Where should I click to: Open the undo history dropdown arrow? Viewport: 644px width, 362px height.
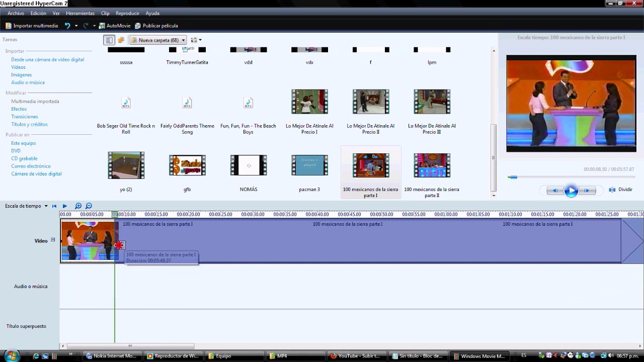[76, 26]
